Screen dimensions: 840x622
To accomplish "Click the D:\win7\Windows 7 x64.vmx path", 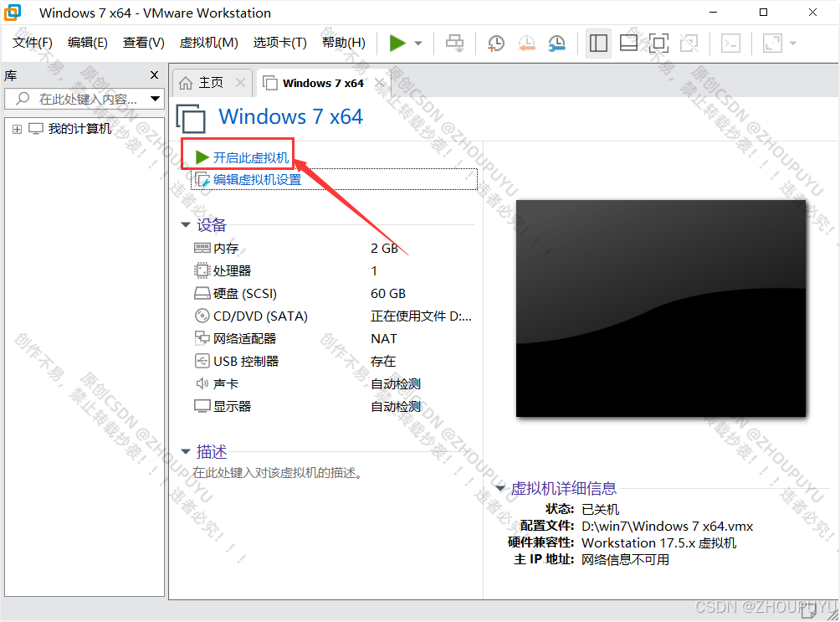I will coord(667,526).
